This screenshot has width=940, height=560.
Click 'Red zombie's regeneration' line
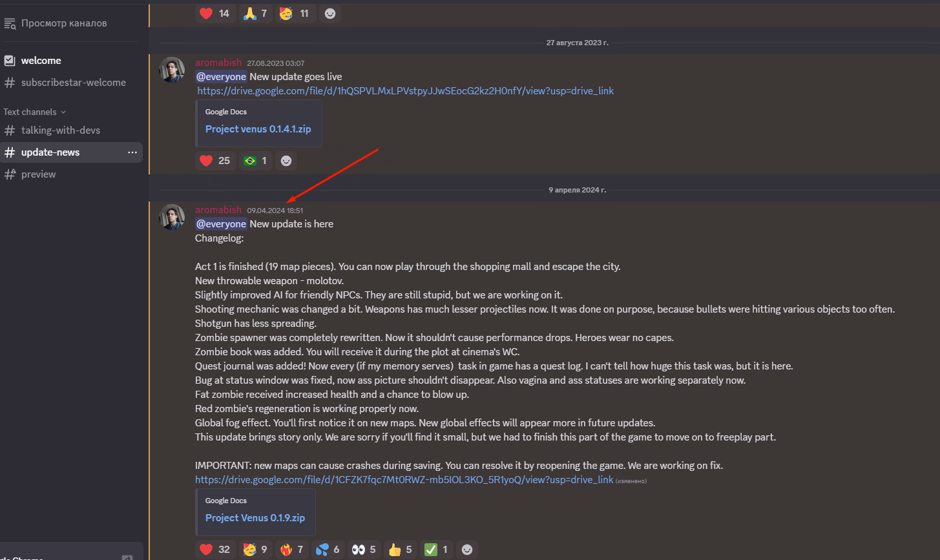(307, 409)
